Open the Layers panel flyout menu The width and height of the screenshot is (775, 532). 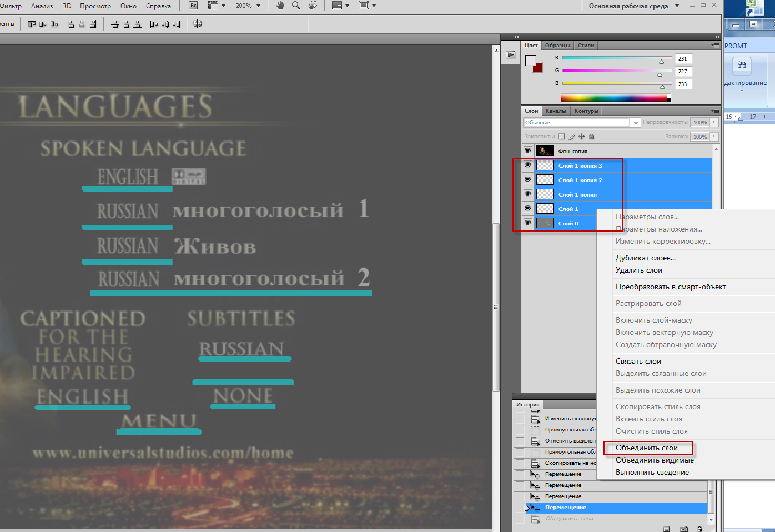[x=715, y=111]
